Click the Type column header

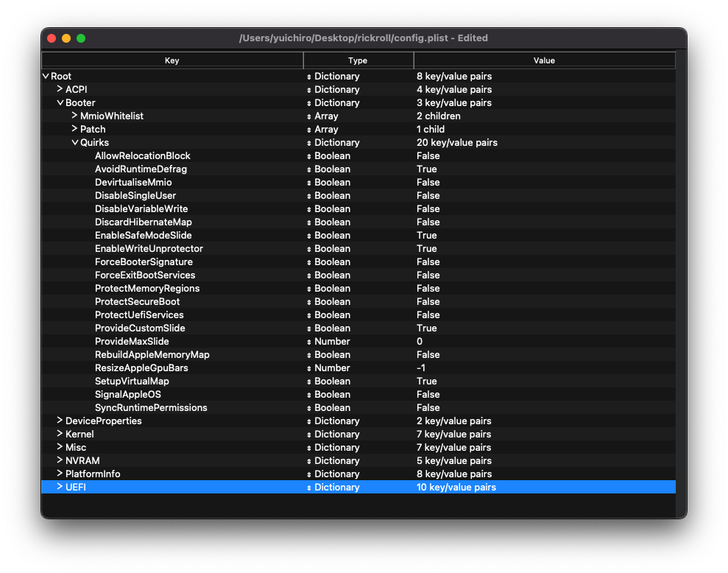[358, 60]
